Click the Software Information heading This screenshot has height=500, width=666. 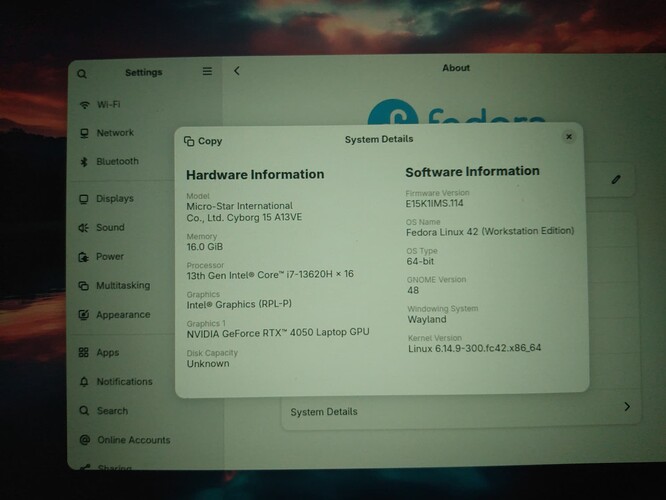point(472,172)
